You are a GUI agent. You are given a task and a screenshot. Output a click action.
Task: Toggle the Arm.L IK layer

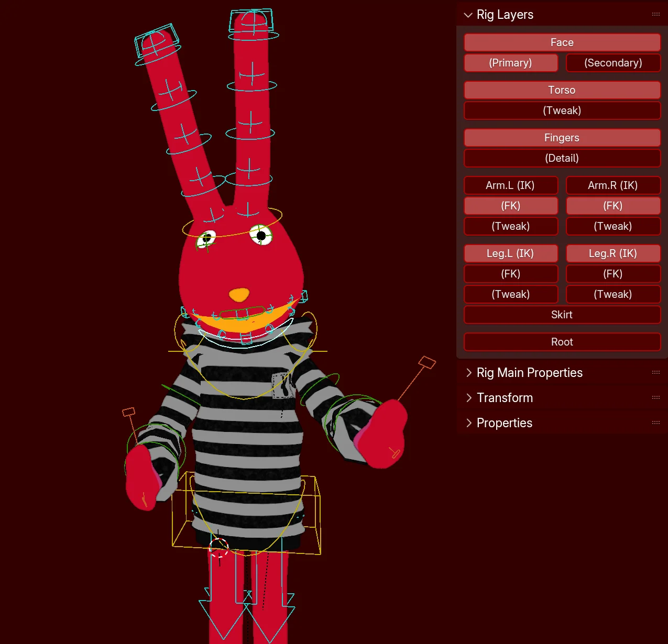coord(511,185)
